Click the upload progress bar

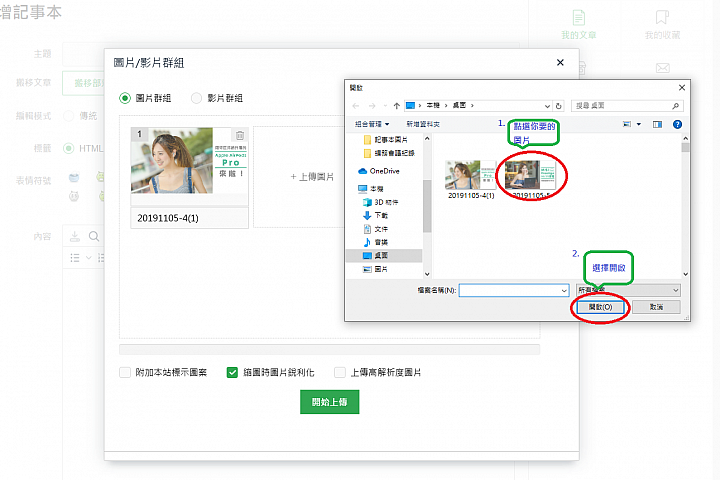329,350
